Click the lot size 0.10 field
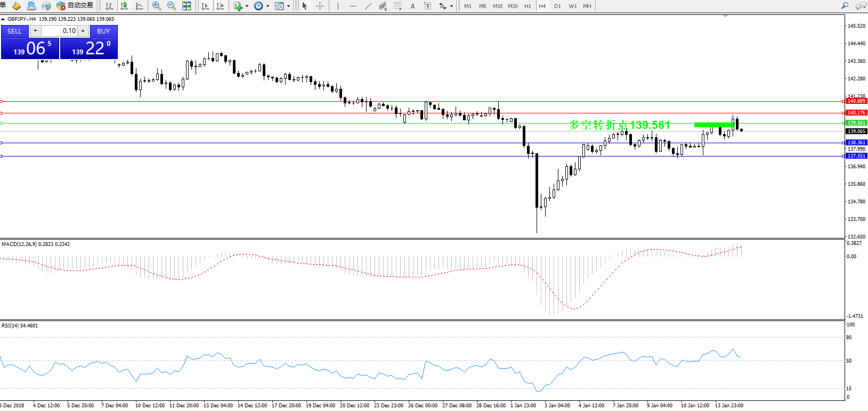Screen dimensions: 868x411 tap(60, 31)
